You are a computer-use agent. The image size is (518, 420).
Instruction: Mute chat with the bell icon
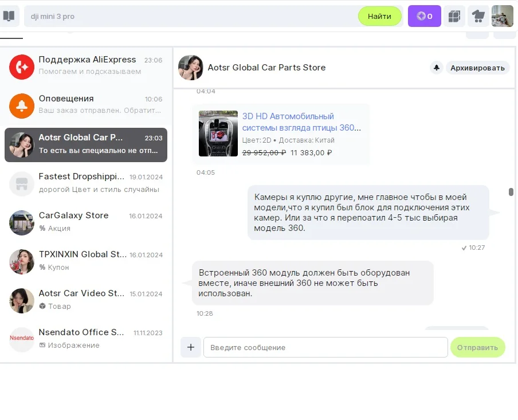(437, 68)
